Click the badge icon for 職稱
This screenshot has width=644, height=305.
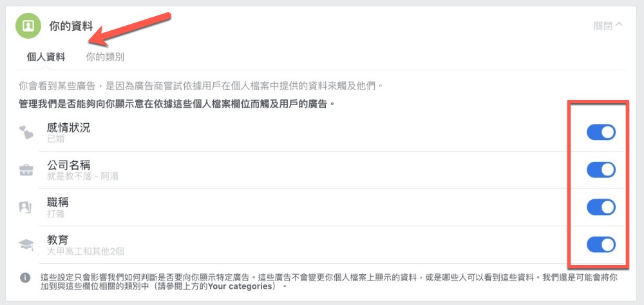coord(26,208)
